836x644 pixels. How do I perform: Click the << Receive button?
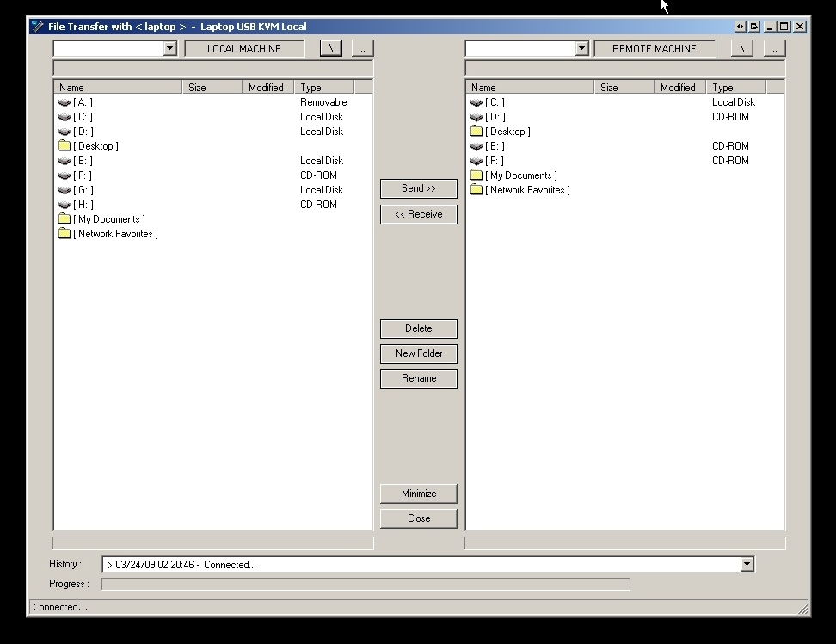(x=419, y=214)
